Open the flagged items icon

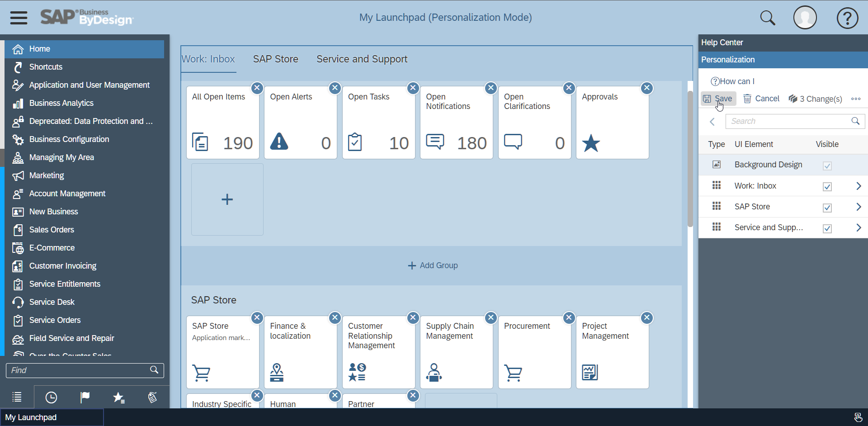click(x=85, y=398)
